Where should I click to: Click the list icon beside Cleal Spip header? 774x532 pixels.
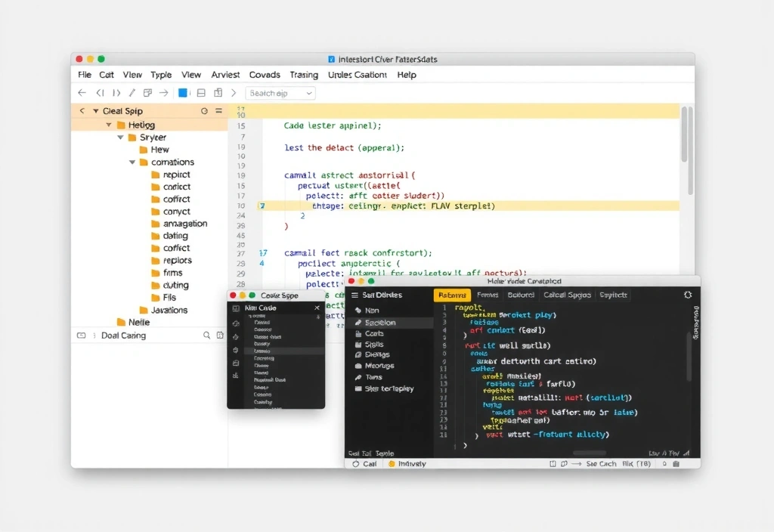(218, 109)
